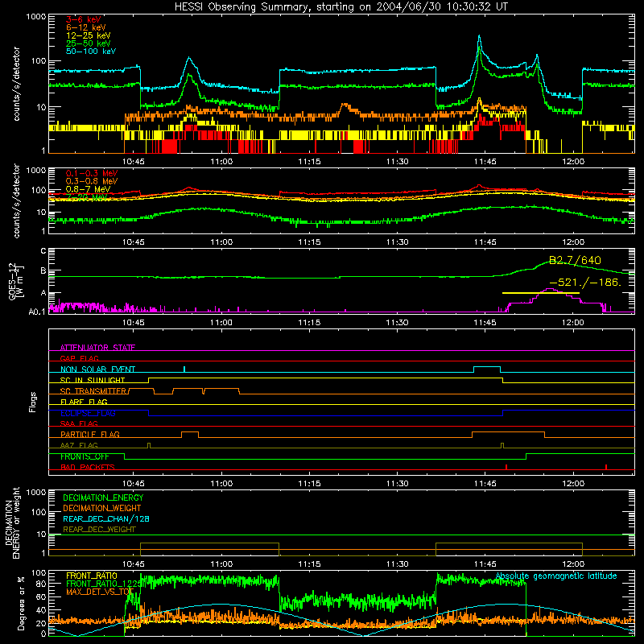
Task: Click the B2.7/640 flare class annotation
Action: tap(575, 260)
